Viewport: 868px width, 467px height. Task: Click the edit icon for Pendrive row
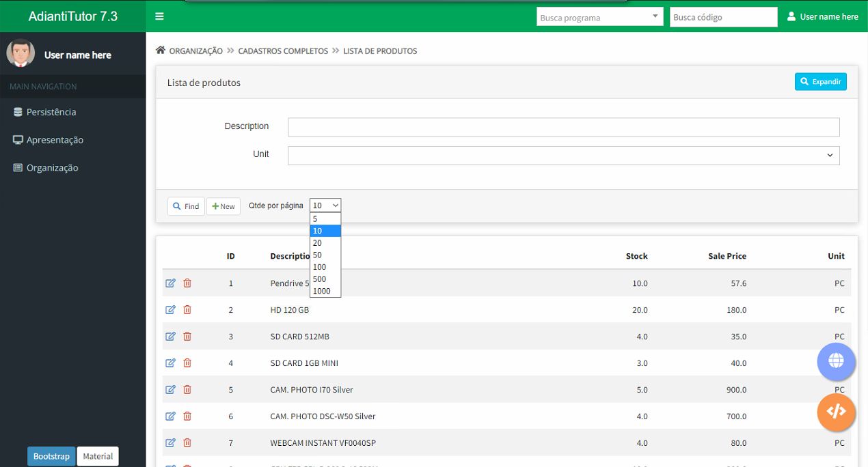click(171, 283)
